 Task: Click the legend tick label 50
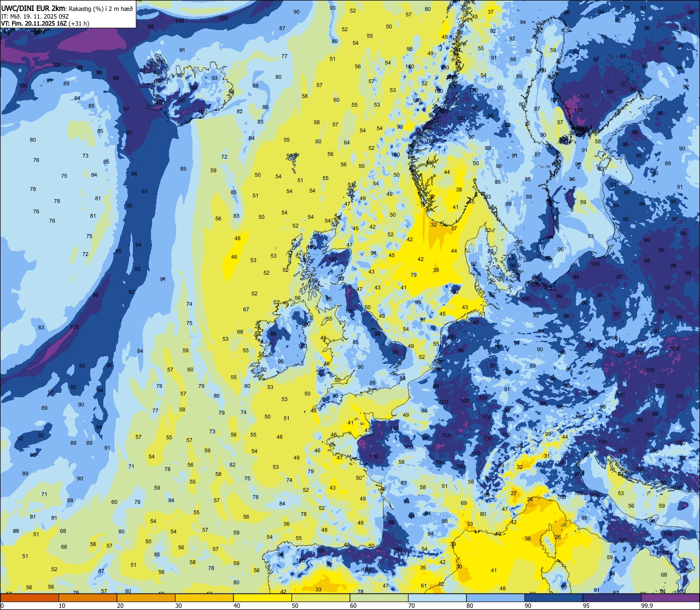click(x=295, y=606)
